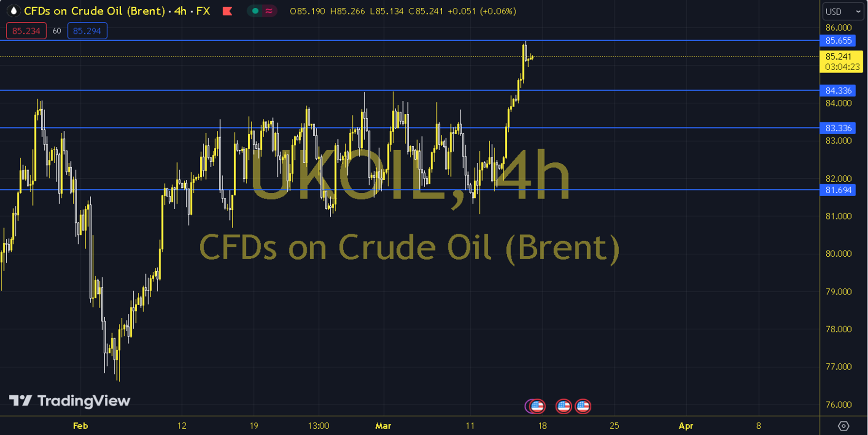Click the yellow current price 85.241 label
Image resolution: width=868 pixels, height=435 pixels.
(x=840, y=57)
